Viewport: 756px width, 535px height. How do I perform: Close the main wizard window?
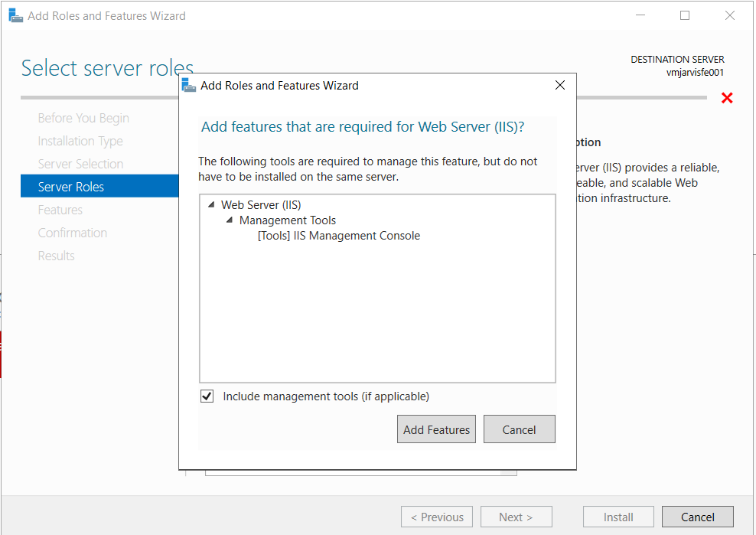(x=730, y=15)
